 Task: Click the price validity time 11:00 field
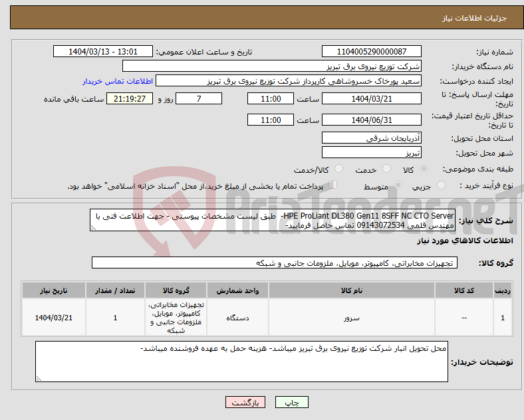coord(271,120)
